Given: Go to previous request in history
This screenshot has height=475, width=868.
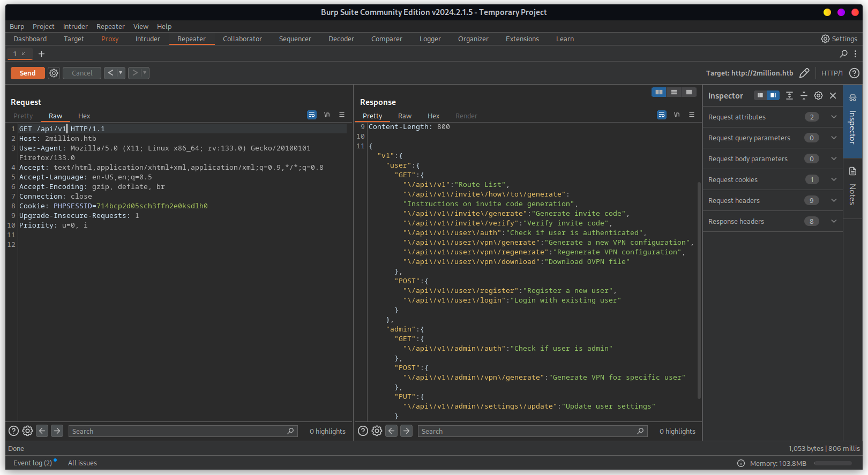Looking at the screenshot, I should 110,73.
